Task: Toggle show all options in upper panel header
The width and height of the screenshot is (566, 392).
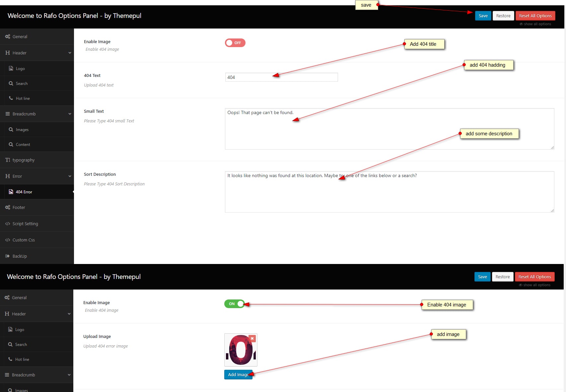Action: coord(535,24)
